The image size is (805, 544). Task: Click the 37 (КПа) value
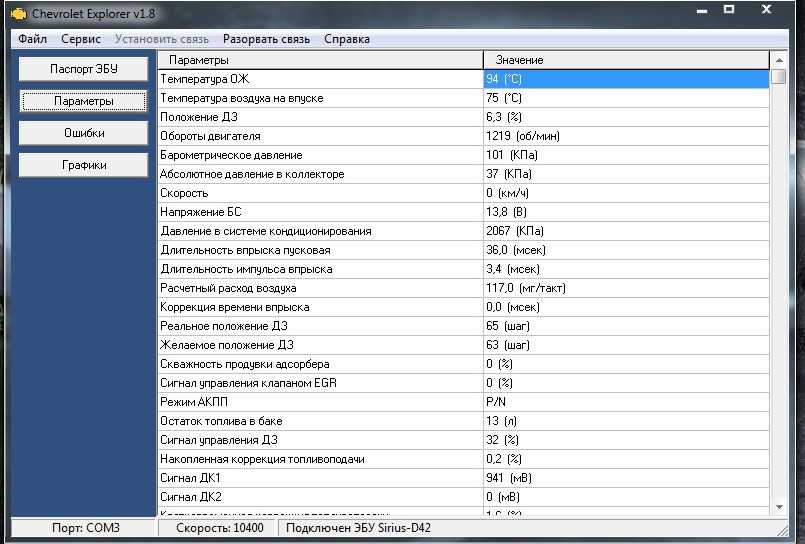(x=509, y=174)
